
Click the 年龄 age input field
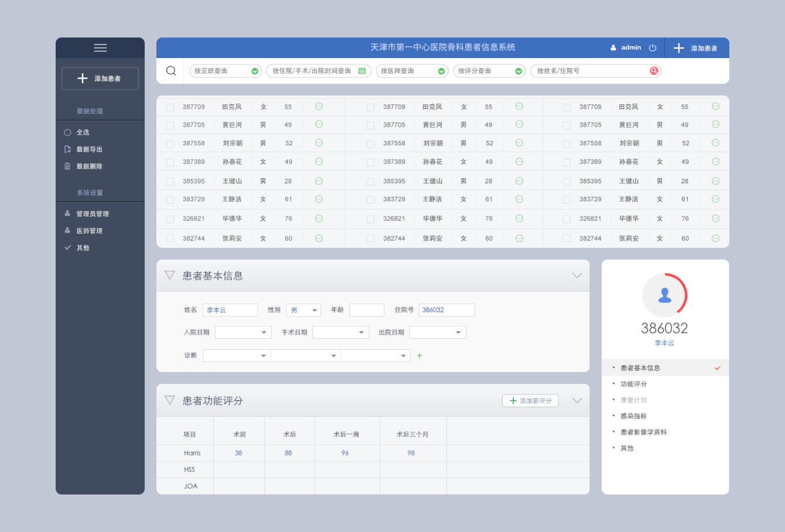coord(367,309)
